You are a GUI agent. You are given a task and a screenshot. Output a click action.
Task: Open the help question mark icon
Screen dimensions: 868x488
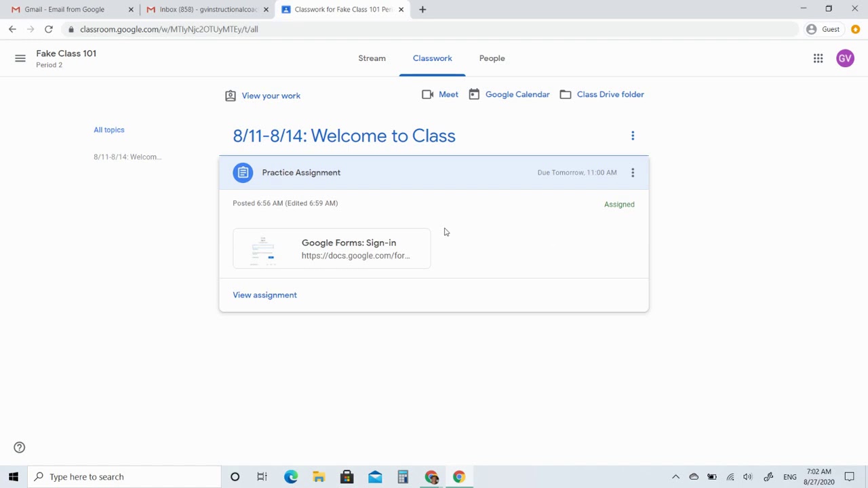click(x=19, y=447)
